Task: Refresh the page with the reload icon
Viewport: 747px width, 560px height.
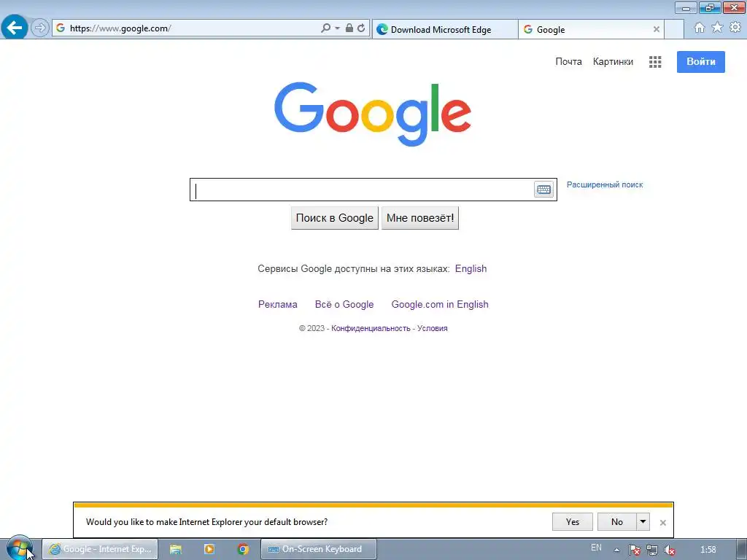Action: (x=361, y=28)
